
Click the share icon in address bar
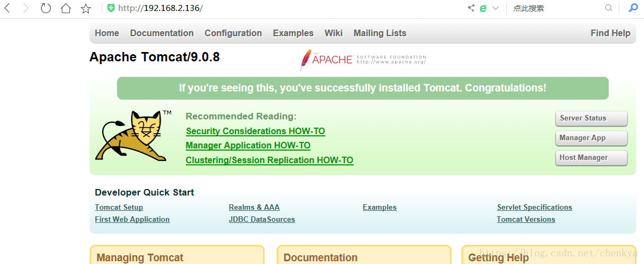[x=471, y=8]
